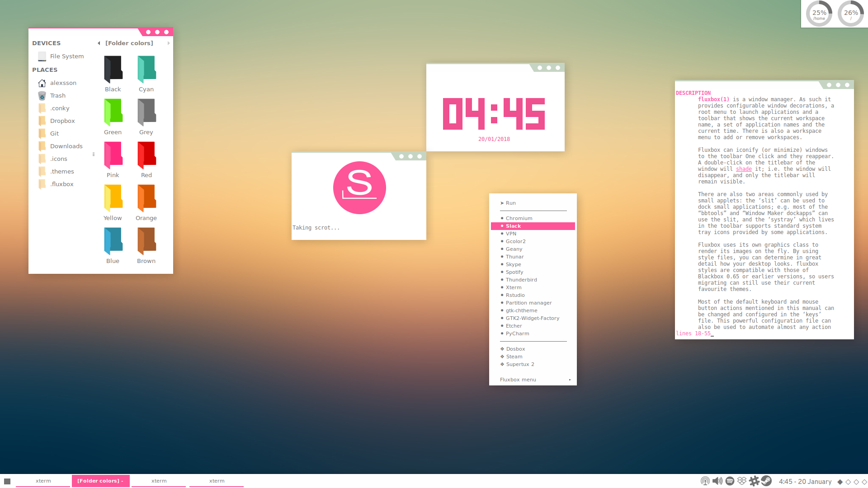Viewport: 868px width, 488px height.
Task: Click the Spotify tray icon
Action: pyautogui.click(x=730, y=481)
